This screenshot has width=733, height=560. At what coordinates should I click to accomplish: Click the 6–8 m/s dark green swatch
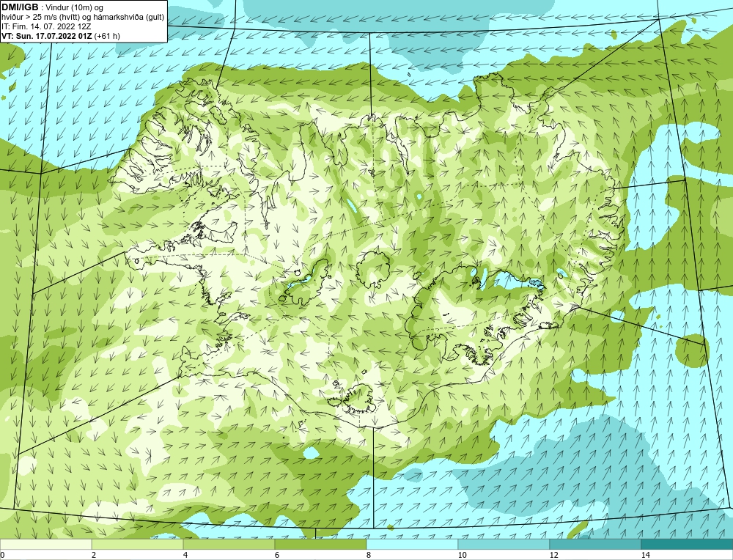321,544
